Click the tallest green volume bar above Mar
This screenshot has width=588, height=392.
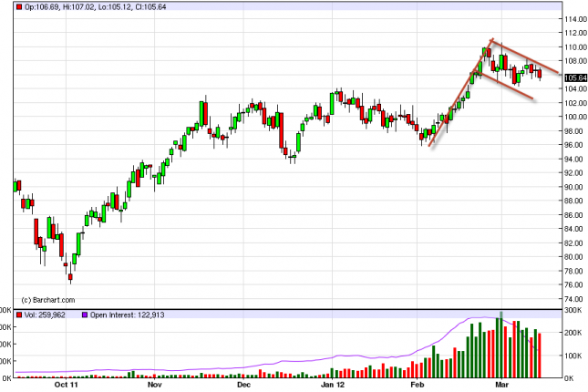pos(501,345)
